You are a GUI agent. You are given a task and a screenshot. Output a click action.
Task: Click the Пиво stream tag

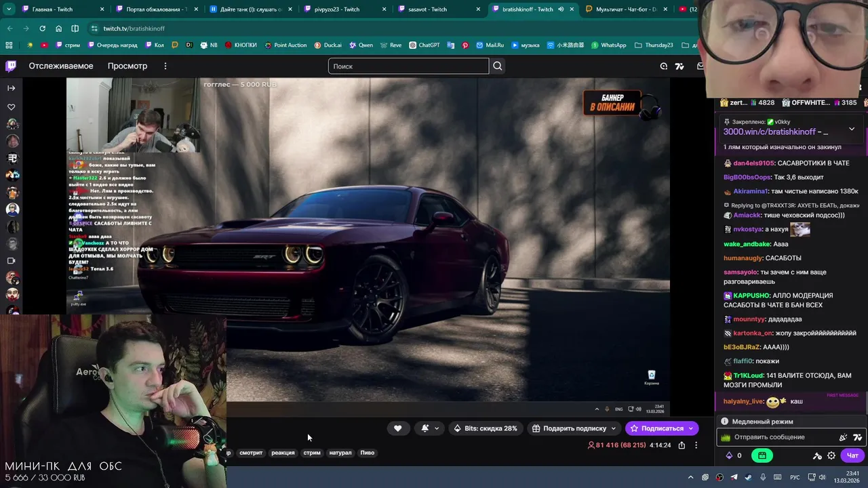click(367, 453)
